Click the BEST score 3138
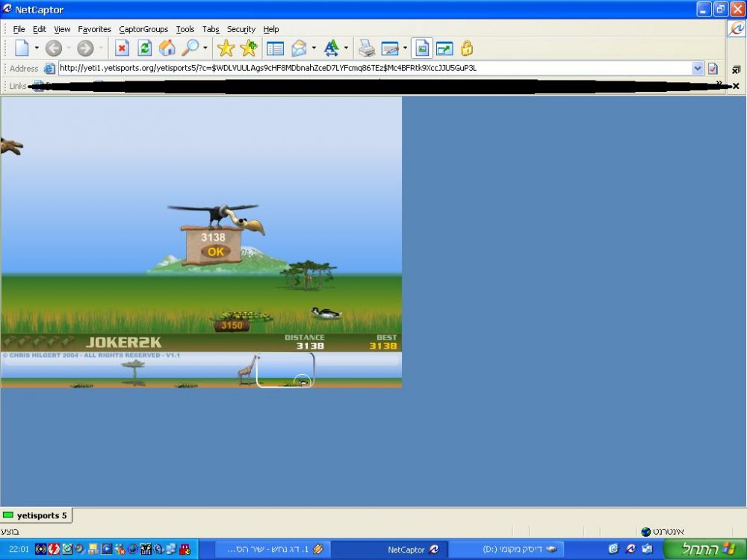The image size is (747, 560). coord(383,346)
